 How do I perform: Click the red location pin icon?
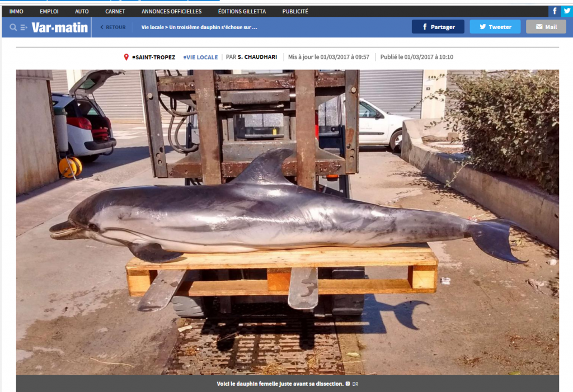[x=126, y=57]
